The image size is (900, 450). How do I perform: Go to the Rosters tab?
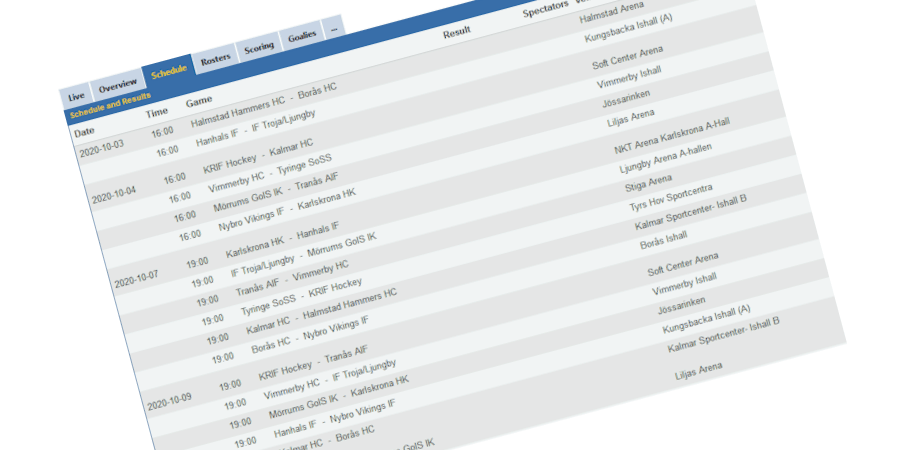point(215,57)
